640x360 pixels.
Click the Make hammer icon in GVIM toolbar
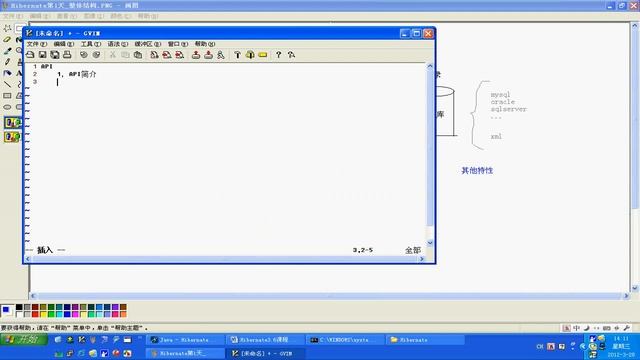238,55
